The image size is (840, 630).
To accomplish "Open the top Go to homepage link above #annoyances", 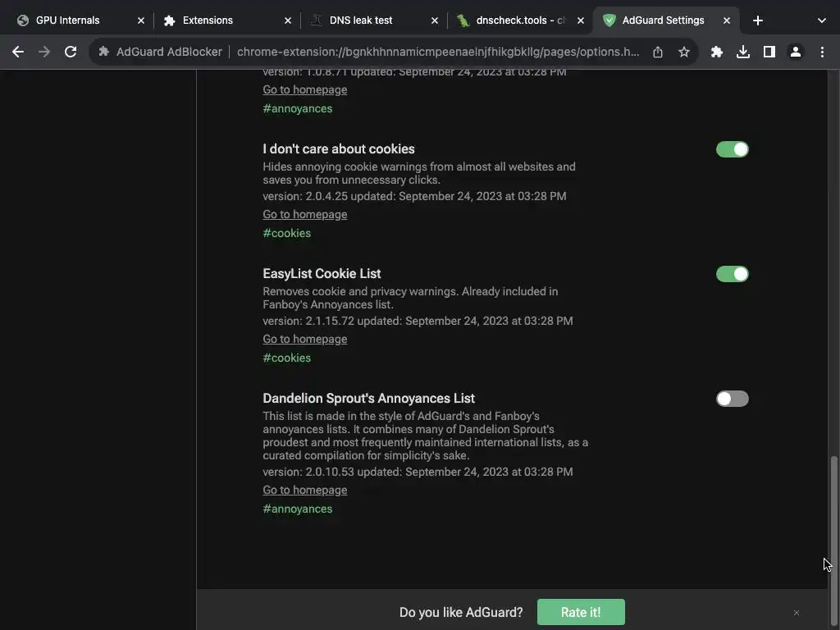I will coord(305,89).
